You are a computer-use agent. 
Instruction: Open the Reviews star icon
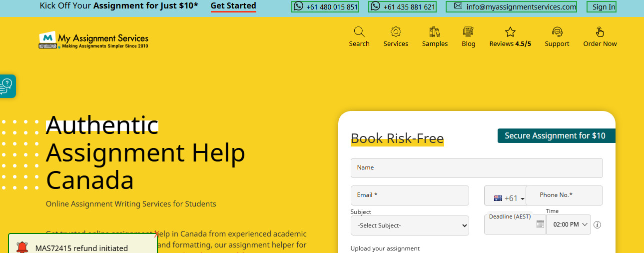(x=510, y=32)
